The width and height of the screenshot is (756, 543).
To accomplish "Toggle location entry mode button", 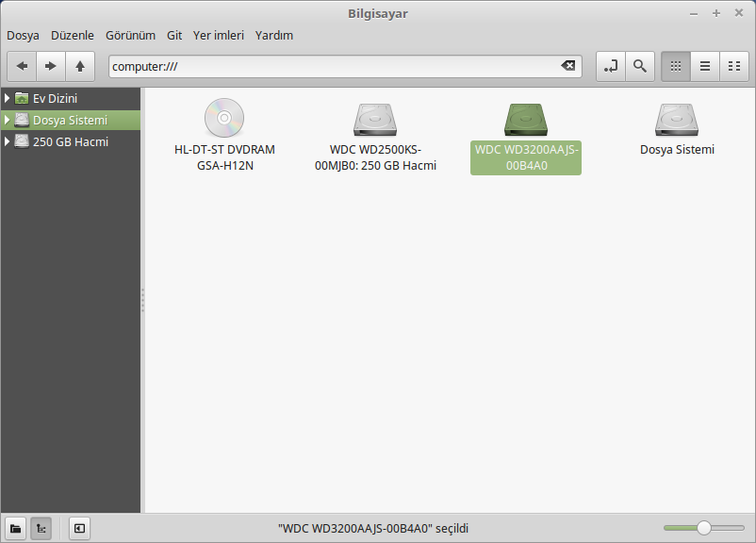I will pos(611,66).
